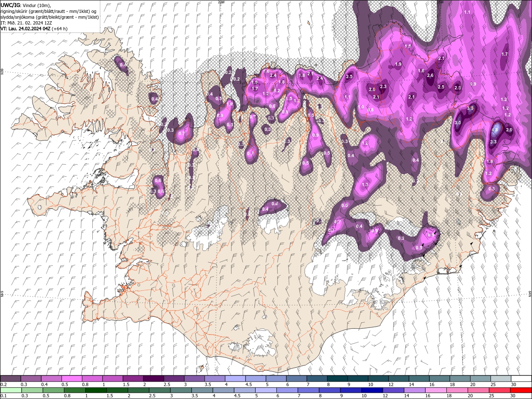Click the 7 label on the purple snow scale
The height and width of the screenshot is (399, 532).
[308, 384]
